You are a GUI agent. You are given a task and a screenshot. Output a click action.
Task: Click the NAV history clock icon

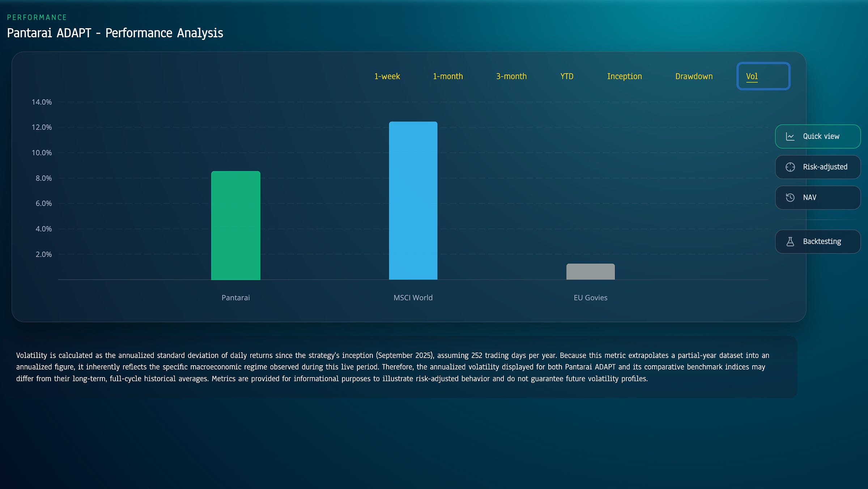tap(790, 197)
